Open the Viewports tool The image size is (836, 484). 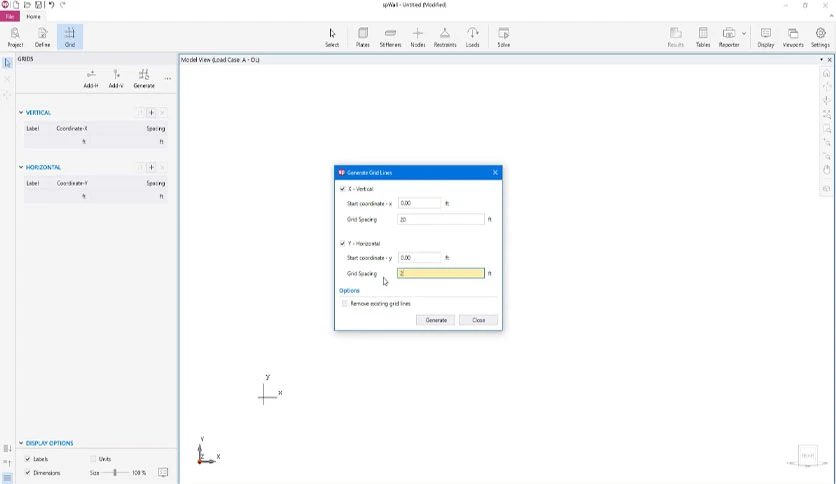793,37
